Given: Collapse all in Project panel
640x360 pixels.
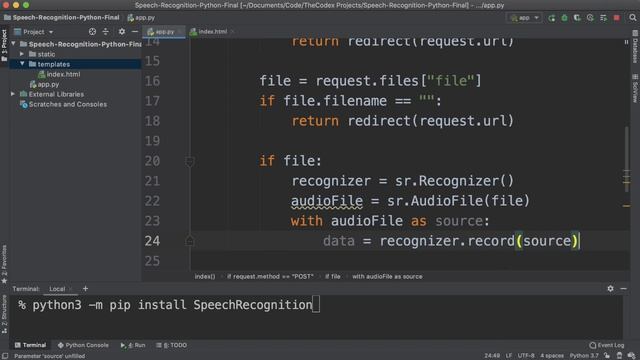Looking at the screenshot, I should point(106,31).
